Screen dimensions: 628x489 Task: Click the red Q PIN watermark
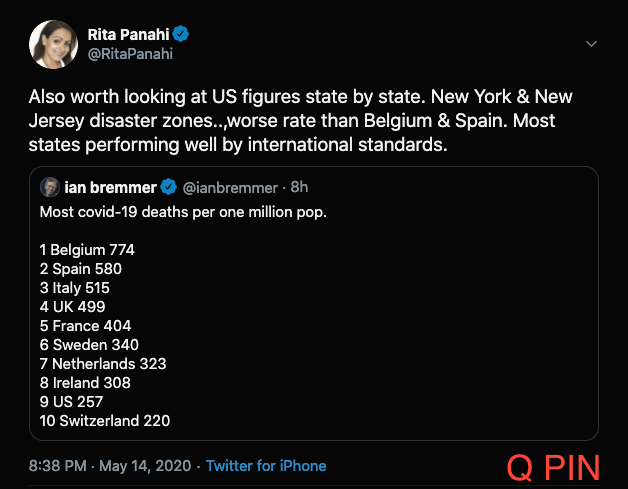click(x=553, y=467)
